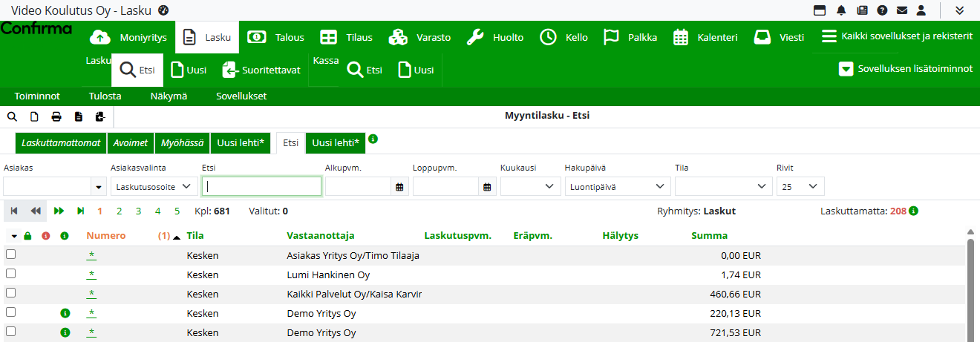
Task: Click the print icon in small toolbar
Action: 56,116
